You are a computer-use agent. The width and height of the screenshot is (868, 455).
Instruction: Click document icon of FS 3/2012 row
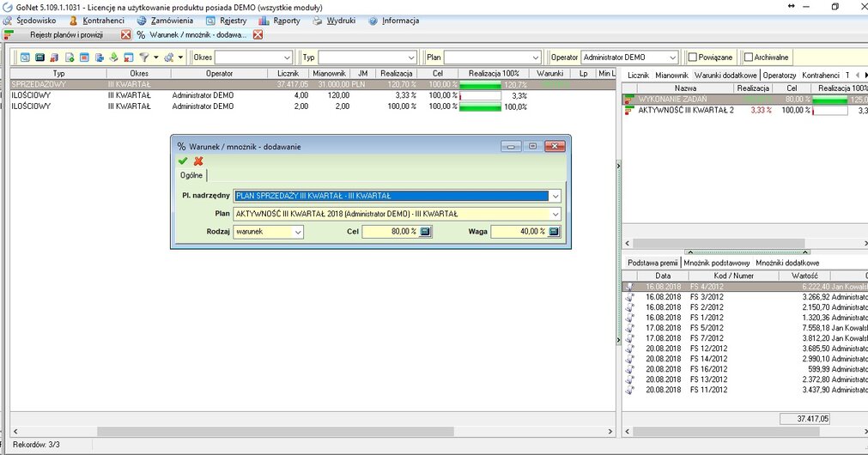[630, 297]
